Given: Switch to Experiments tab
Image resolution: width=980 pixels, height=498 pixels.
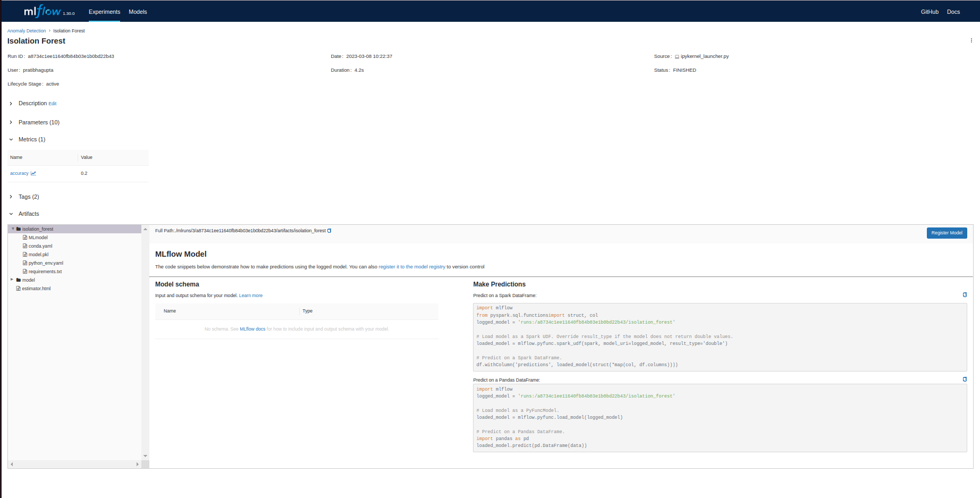Looking at the screenshot, I should 104,12.
